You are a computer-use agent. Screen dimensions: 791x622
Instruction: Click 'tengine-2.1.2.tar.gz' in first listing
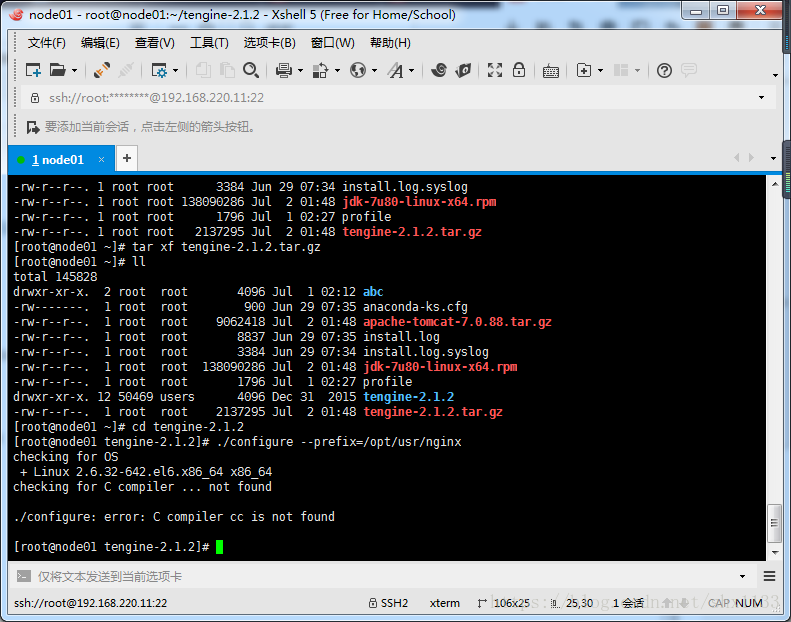[412, 232]
